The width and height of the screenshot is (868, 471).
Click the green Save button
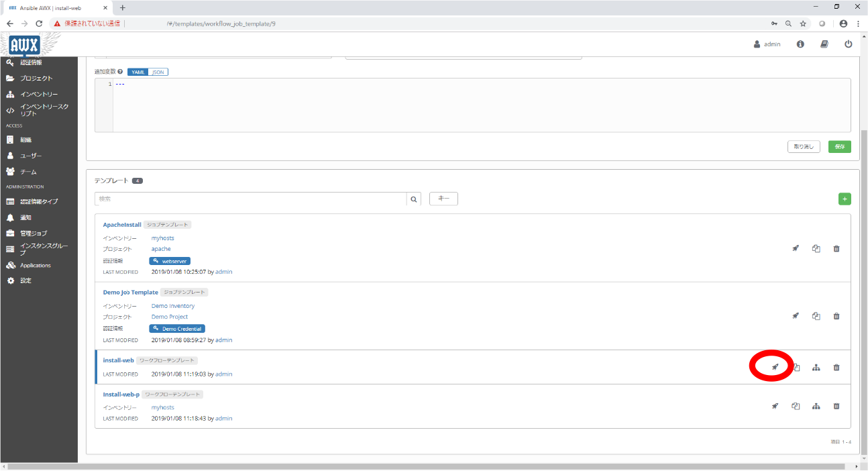(839, 146)
